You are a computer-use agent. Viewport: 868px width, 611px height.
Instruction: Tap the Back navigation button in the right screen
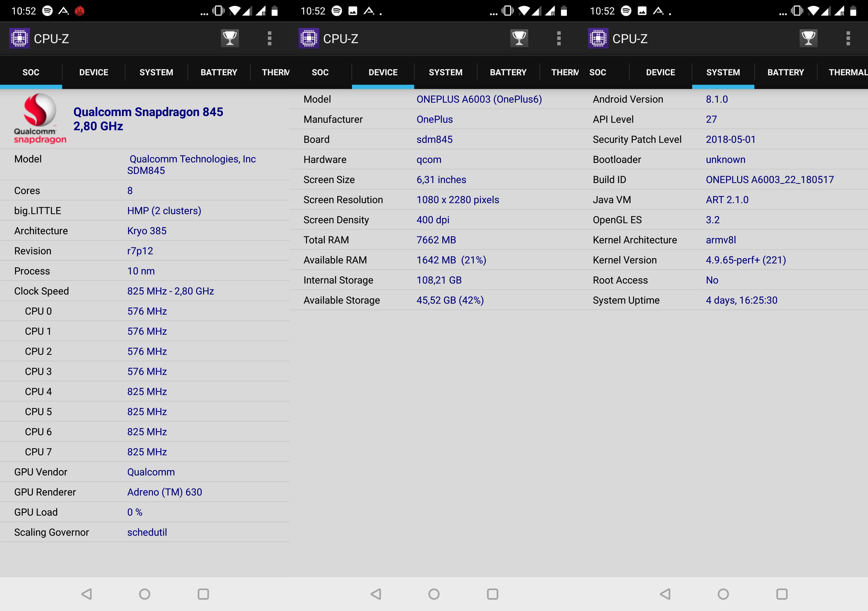665,594
